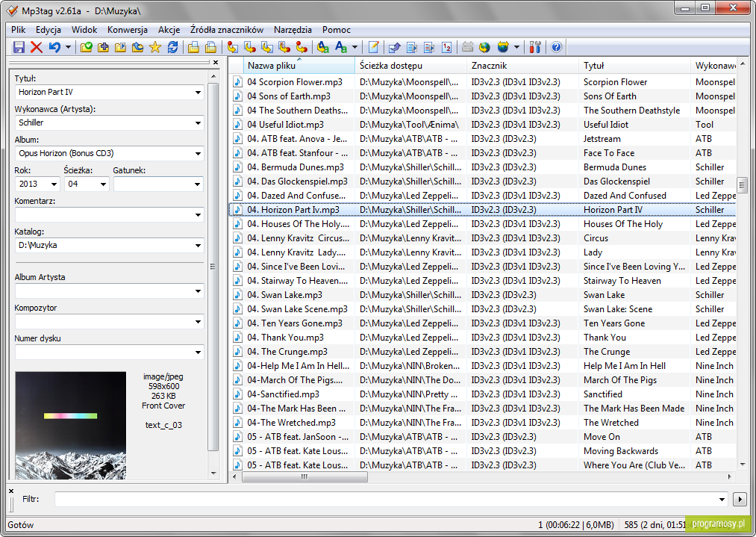This screenshot has width=756, height=537.
Task: Expand the Album field dropdown
Action: coord(198,153)
